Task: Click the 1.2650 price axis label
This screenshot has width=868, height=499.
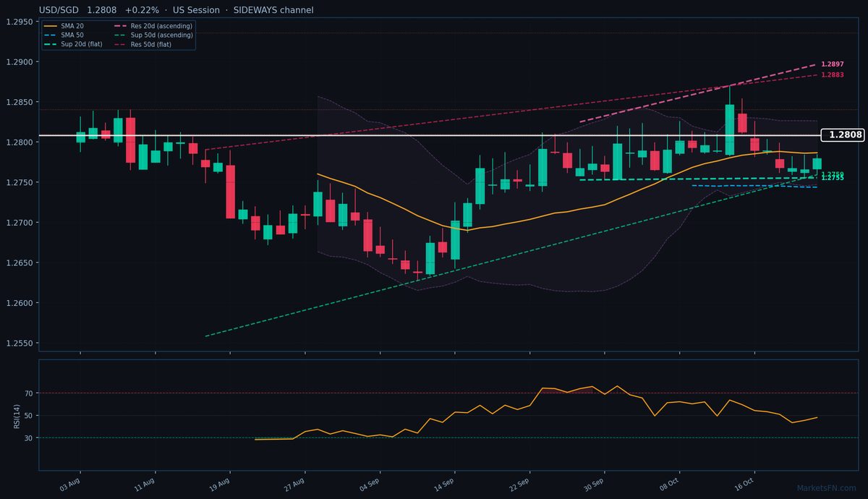Action: tap(20, 263)
